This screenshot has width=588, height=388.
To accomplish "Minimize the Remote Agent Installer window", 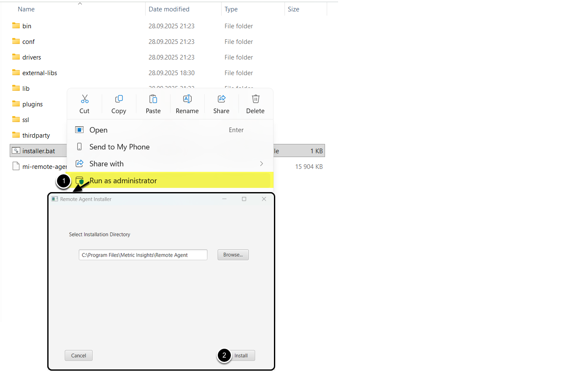I will (225, 199).
